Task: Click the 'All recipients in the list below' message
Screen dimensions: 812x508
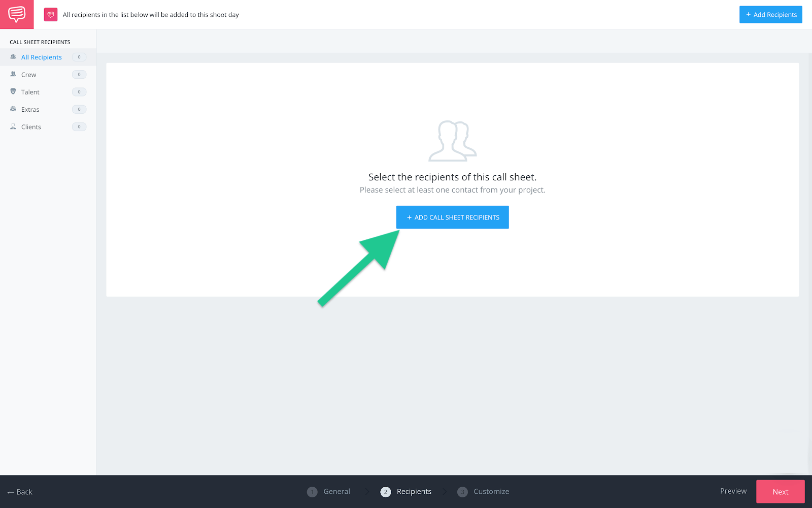Action: pyautogui.click(x=151, y=15)
